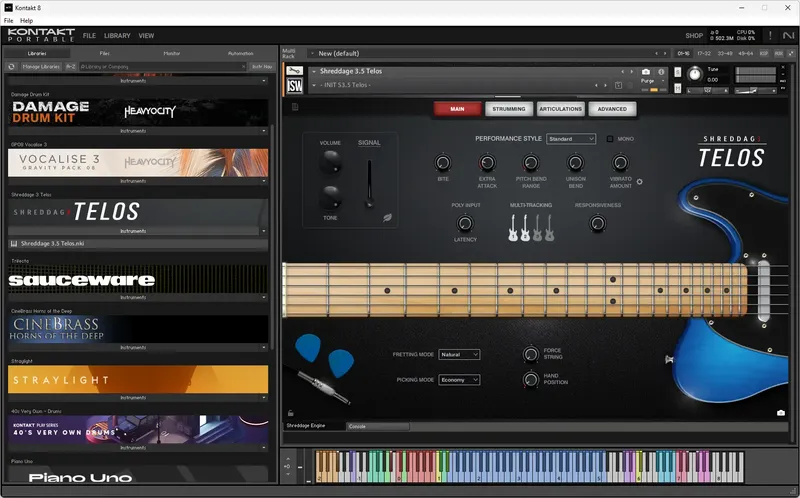Click the Library or Company search field
This screenshot has height=498, width=800.
pos(162,66)
